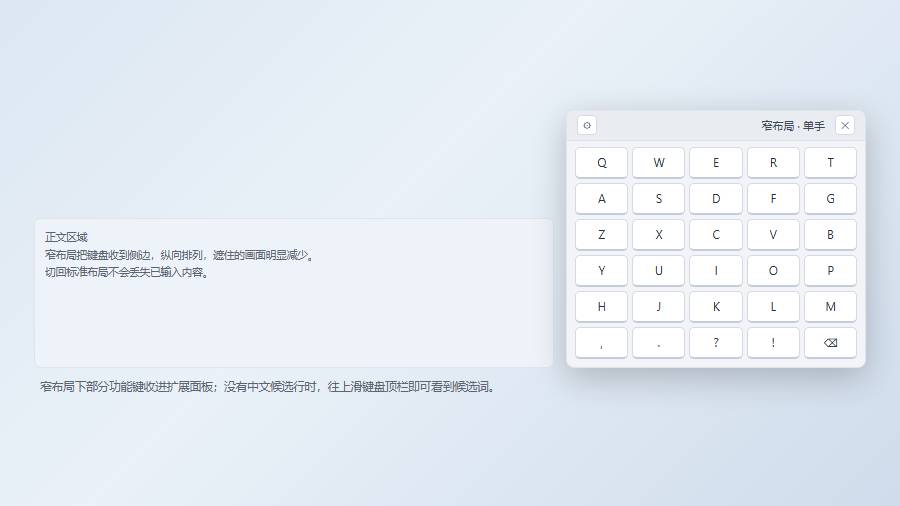Tap the U key

(x=658, y=270)
